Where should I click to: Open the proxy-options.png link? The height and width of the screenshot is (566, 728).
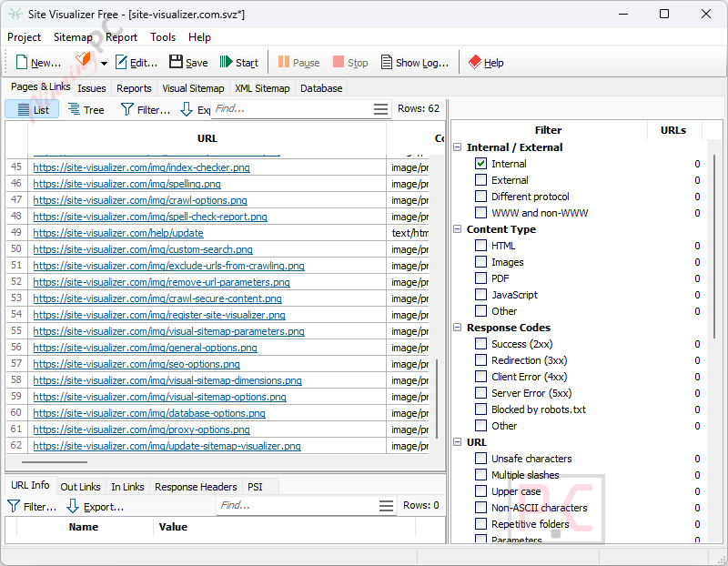141,430
